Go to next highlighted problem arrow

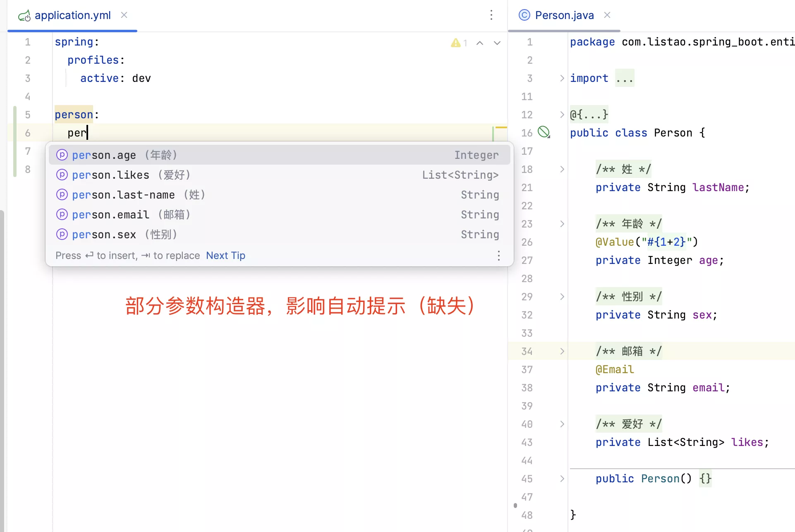497,43
